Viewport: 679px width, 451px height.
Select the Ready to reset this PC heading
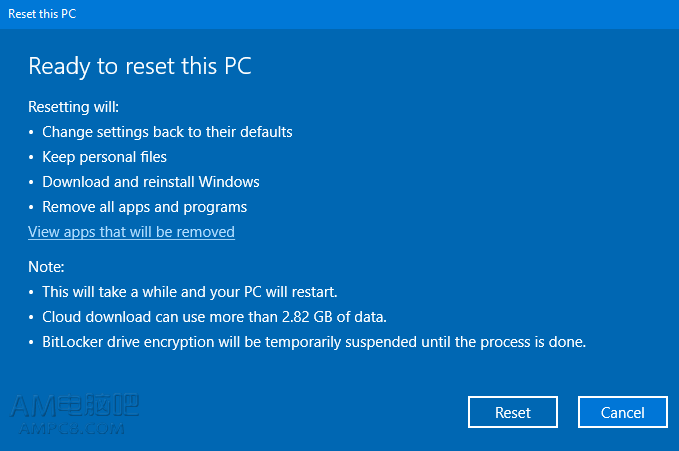[x=140, y=66]
